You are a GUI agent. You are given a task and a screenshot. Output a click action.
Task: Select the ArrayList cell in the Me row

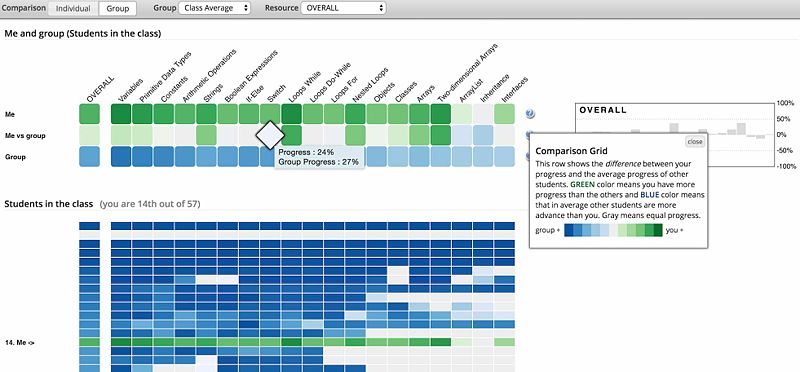(461, 114)
